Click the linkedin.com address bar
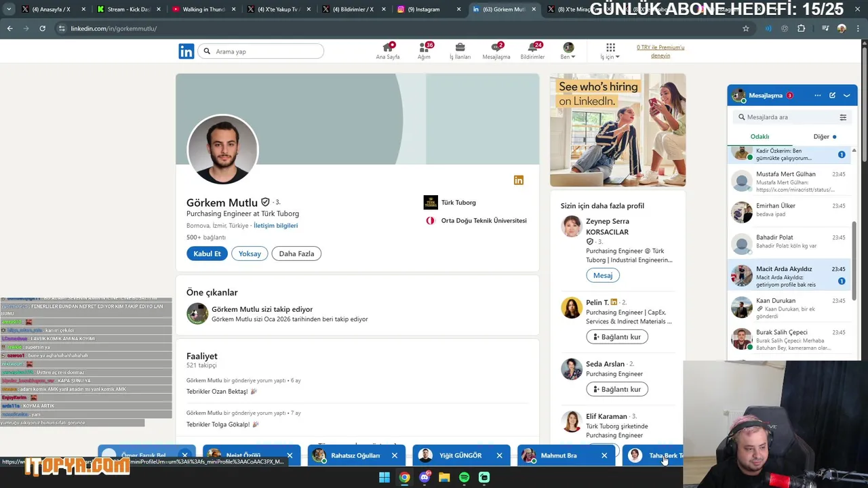This screenshot has width=868, height=488. pos(400,28)
